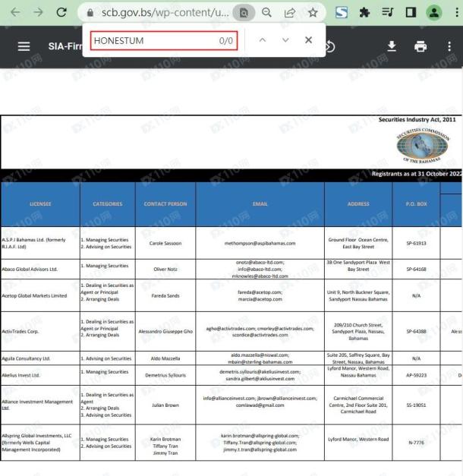
Task: Go back to previous browser page
Action: pyautogui.click(x=15, y=12)
